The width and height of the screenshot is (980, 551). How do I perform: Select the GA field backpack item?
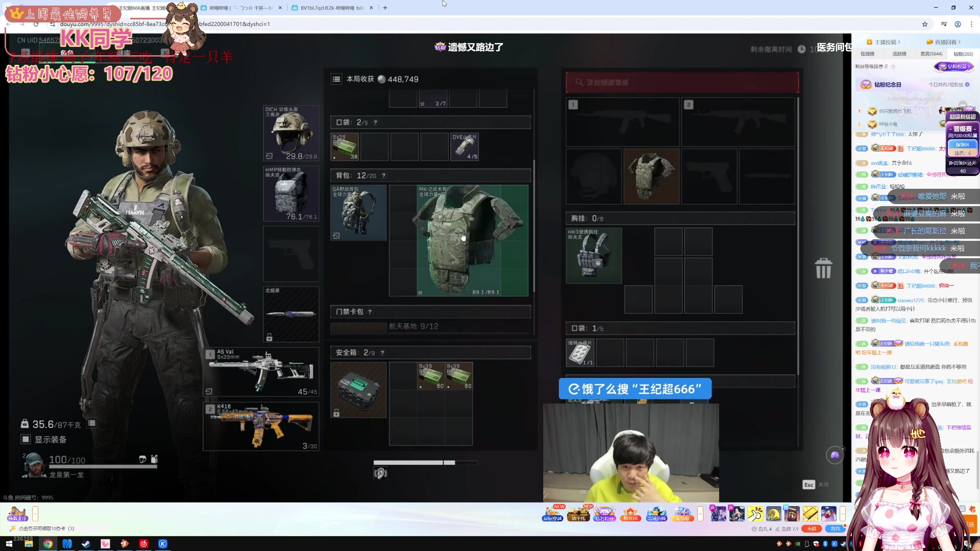tap(358, 213)
